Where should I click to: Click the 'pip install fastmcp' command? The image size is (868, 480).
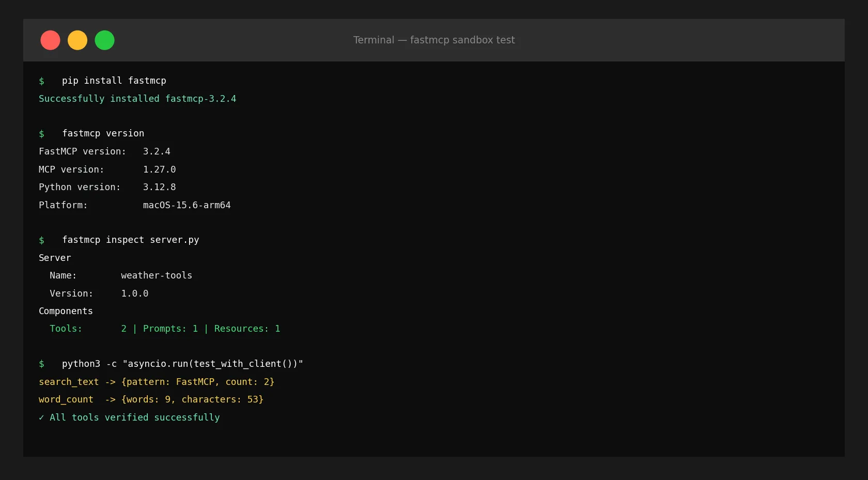tap(114, 81)
